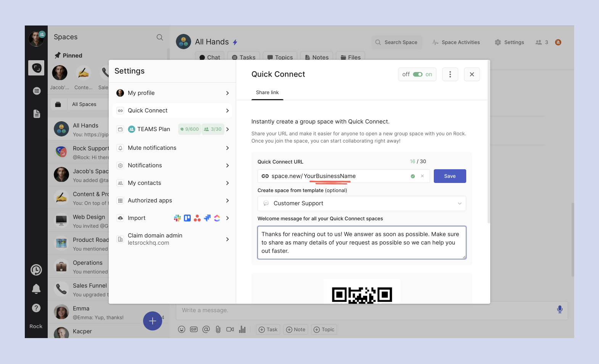599x364 pixels.
Task: Expand the Mute notifications setting
Action: tap(172, 148)
